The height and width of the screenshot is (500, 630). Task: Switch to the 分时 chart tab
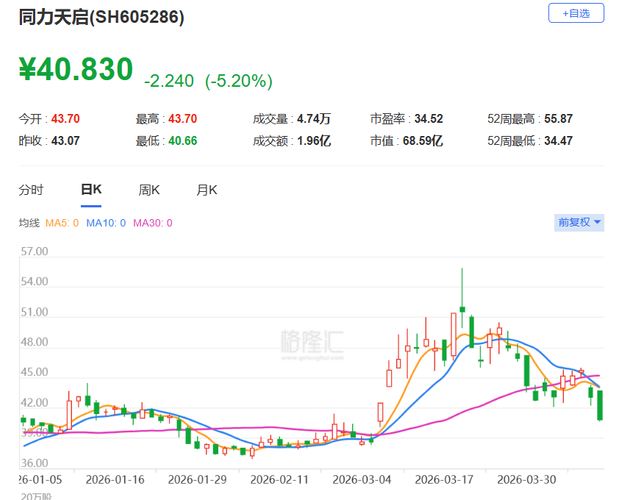click(31, 190)
